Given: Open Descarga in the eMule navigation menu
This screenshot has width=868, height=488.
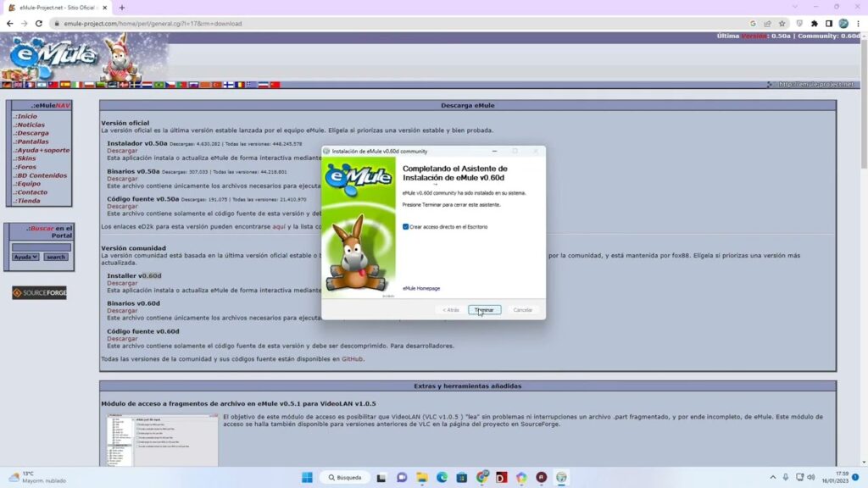Looking at the screenshot, I should pyautogui.click(x=31, y=133).
